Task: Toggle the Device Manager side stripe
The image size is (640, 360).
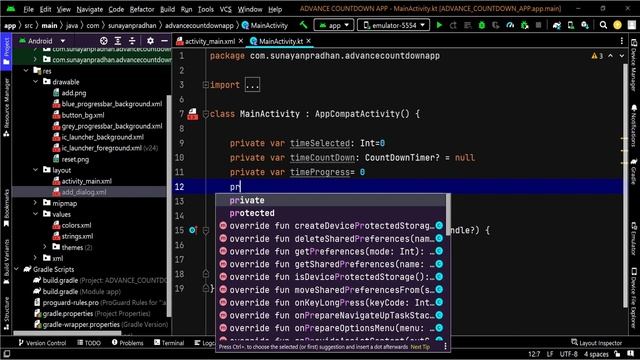Action: point(634,65)
